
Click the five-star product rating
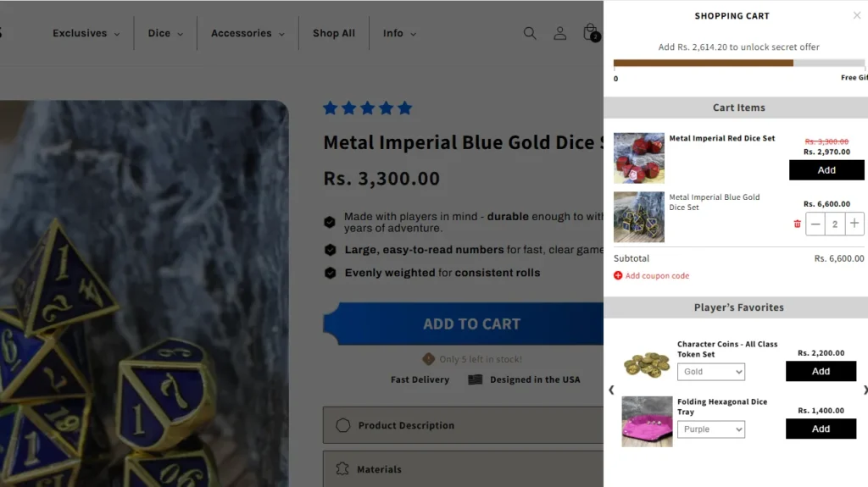pos(367,108)
